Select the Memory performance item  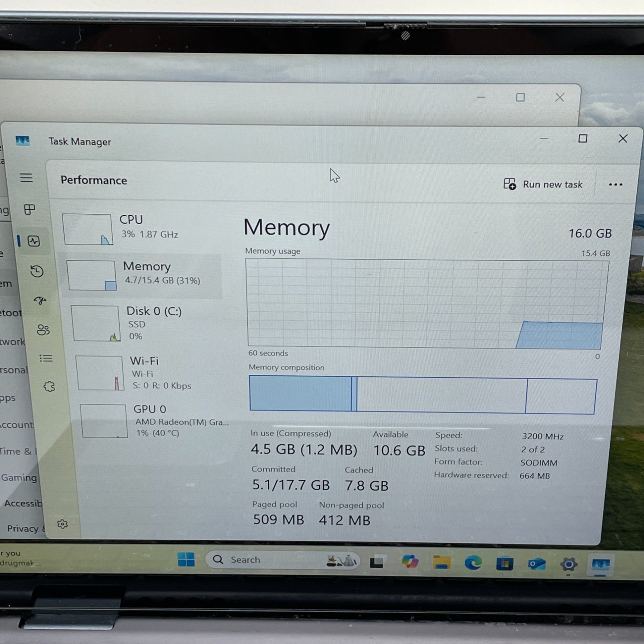click(143, 273)
